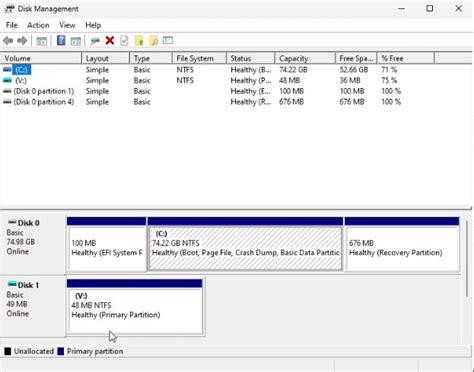Click the yellow folder with green arrow icon
The width and height of the screenshot is (474, 372).
point(139,41)
